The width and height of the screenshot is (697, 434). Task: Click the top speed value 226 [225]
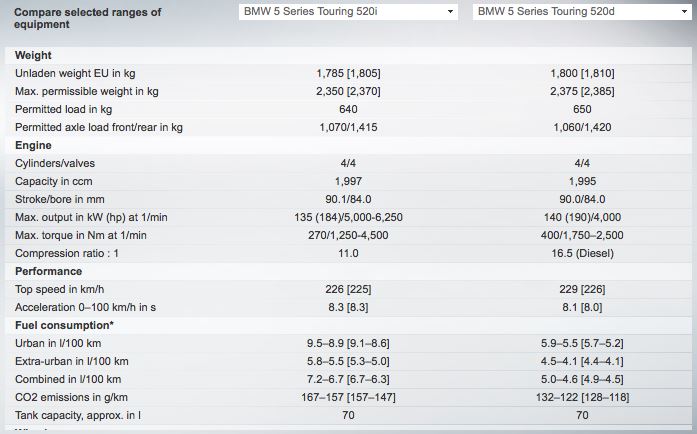tap(348, 289)
